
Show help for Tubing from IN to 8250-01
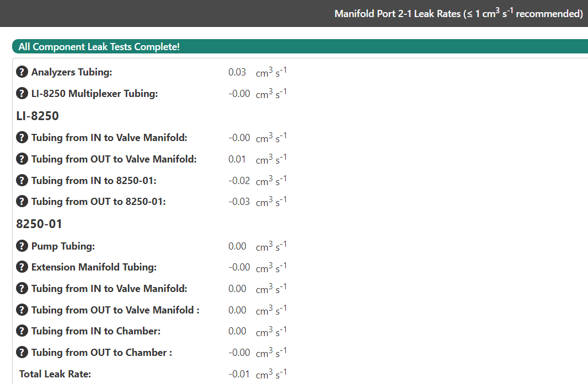coord(22,180)
